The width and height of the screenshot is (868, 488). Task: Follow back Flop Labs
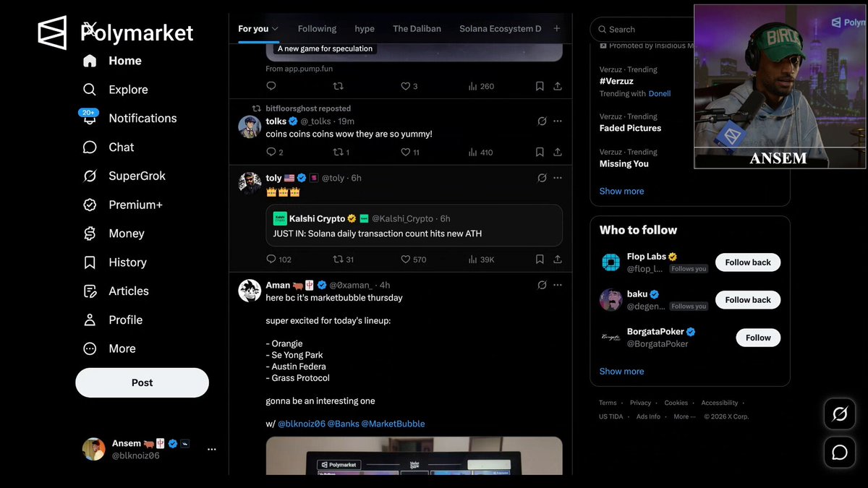[748, 262]
